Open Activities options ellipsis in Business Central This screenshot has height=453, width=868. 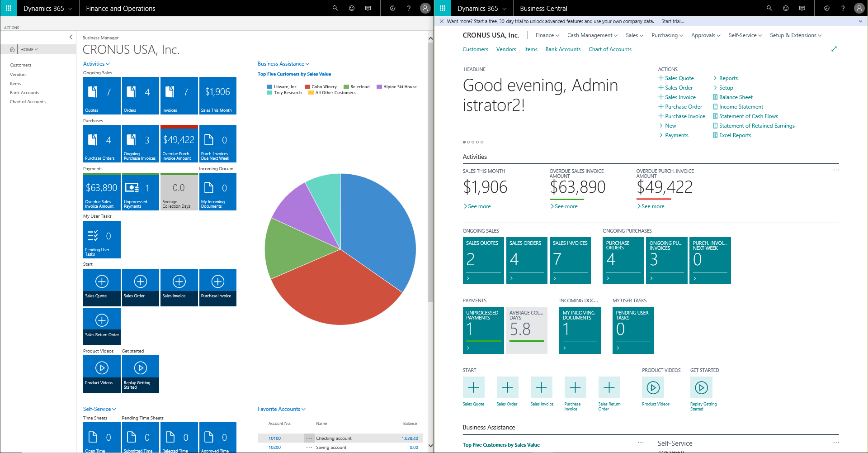coord(836,170)
